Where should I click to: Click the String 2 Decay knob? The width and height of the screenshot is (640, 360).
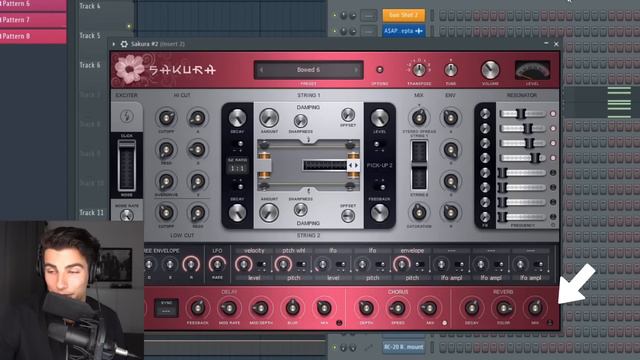tap(237, 213)
